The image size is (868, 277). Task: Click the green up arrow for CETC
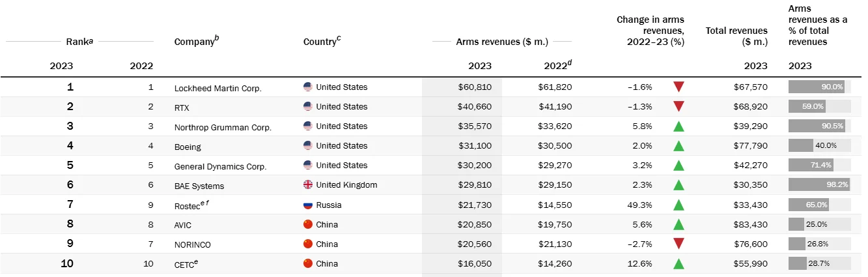click(x=679, y=264)
